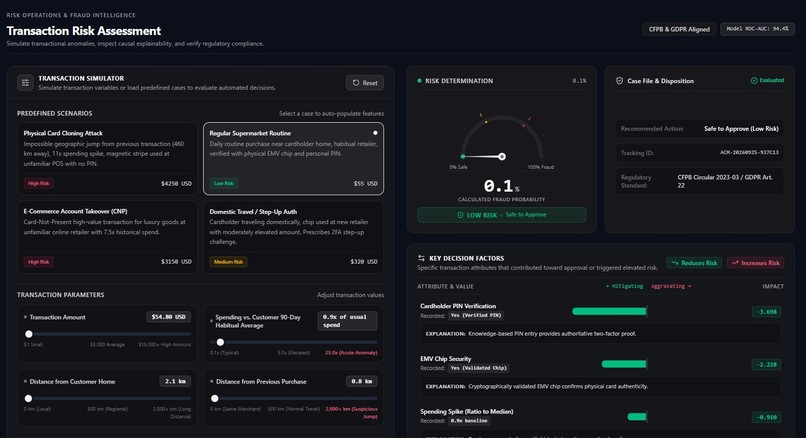Viewport: 806px width, 438px height.
Task: Click Safe to Approve (Low Risk) recommended action
Action: (741, 129)
